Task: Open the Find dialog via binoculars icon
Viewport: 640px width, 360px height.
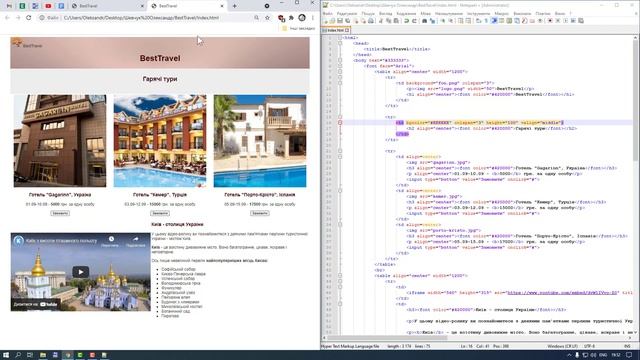Action: [424, 20]
